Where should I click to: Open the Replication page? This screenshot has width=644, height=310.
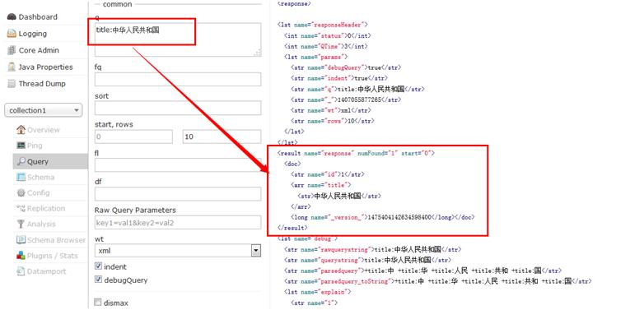click(x=46, y=208)
